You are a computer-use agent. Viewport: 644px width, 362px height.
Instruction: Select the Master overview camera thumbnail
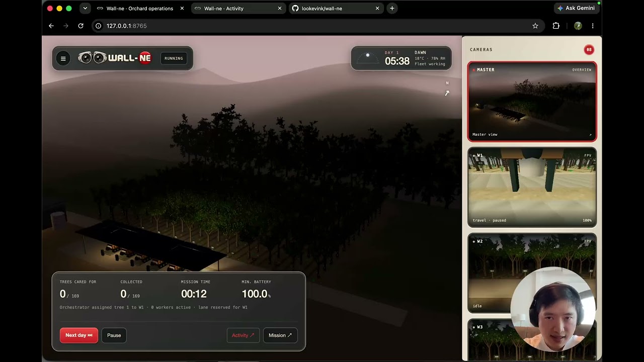(532, 102)
